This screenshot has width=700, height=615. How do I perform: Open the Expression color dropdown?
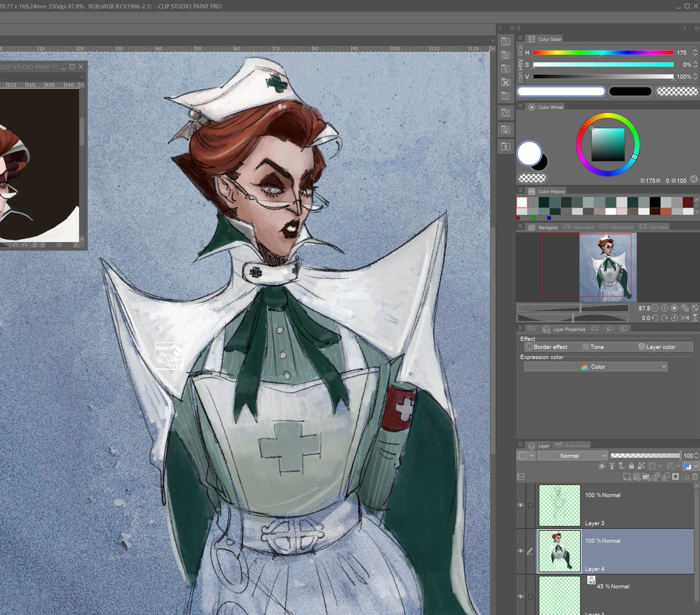pos(595,366)
